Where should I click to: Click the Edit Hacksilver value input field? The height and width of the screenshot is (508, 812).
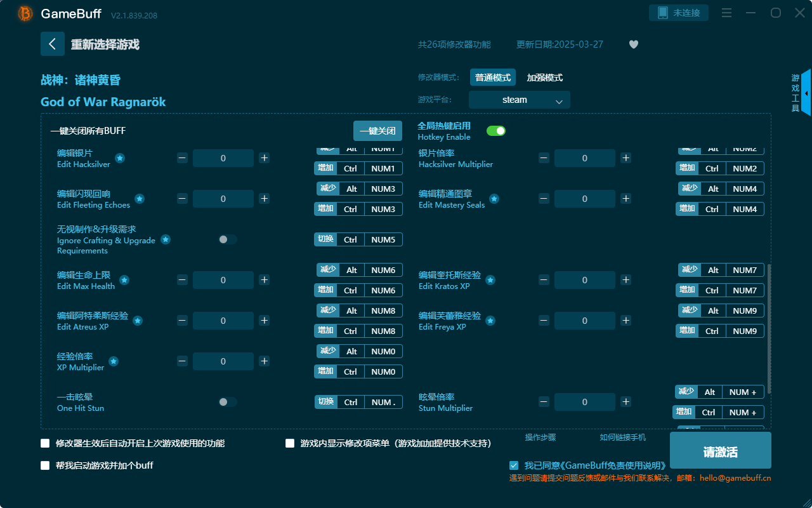pyautogui.click(x=223, y=158)
